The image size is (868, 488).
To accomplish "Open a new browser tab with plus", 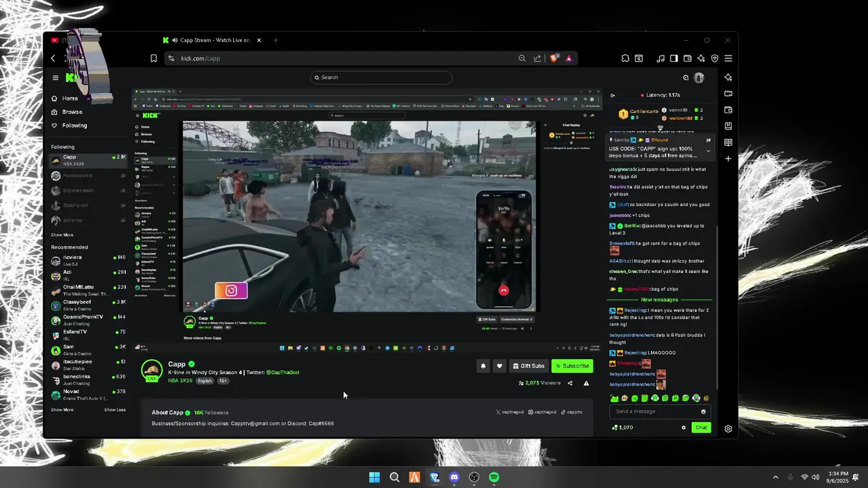I will tap(275, 40).
